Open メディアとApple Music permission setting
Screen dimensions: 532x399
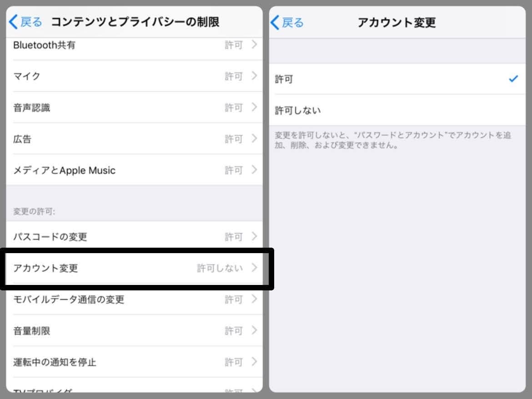click(134, 170)
